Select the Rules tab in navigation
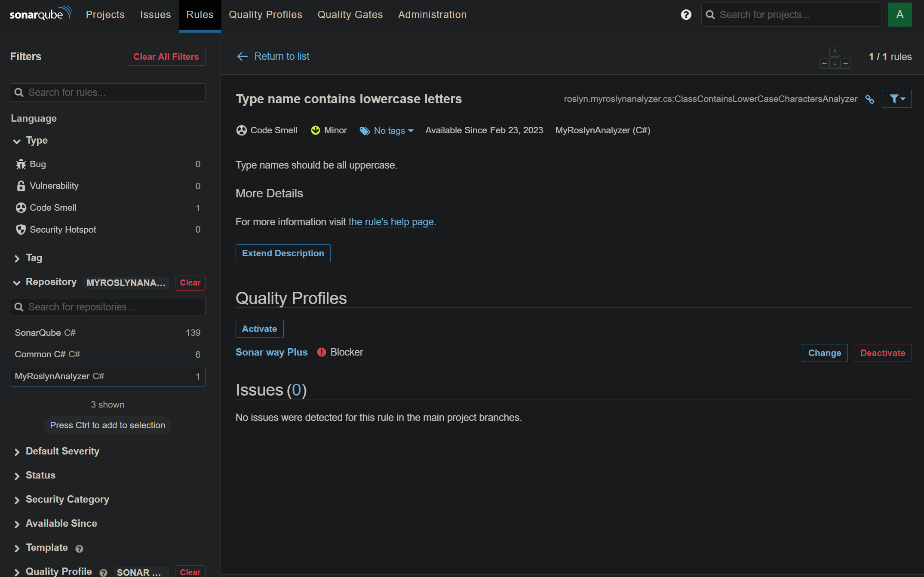 click(200, 15)
